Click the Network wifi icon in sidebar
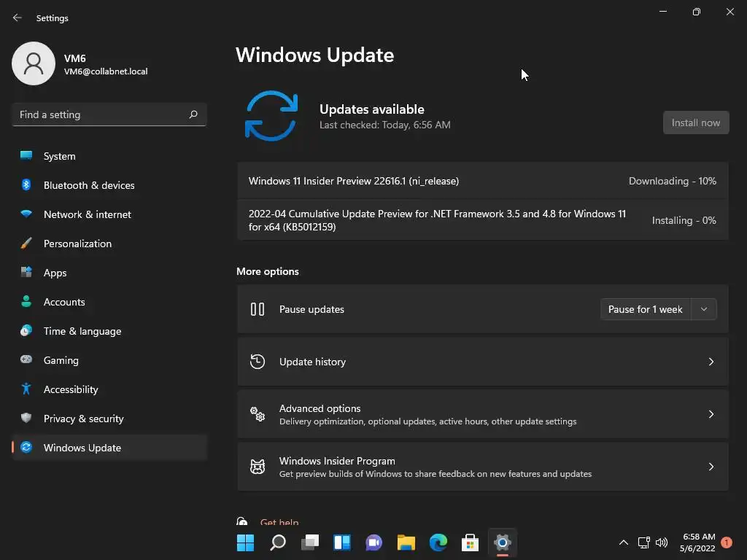Image resolution: width=747 pixels, height=560 pixels. pyautogui.click(x=26, y=214)
